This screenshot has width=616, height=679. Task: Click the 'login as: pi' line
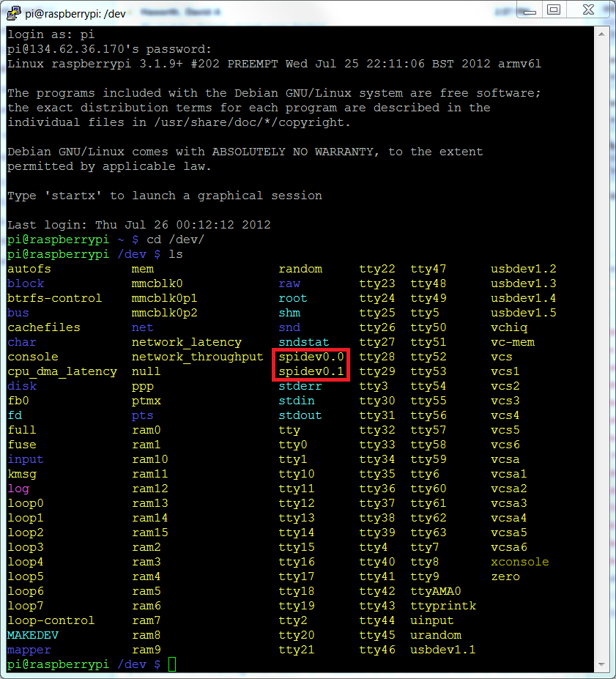(51, 34)
